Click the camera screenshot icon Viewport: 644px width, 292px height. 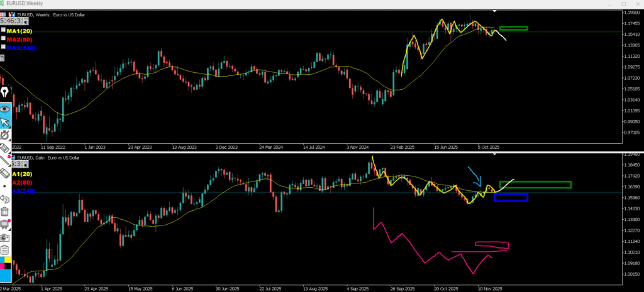(5, 237)
